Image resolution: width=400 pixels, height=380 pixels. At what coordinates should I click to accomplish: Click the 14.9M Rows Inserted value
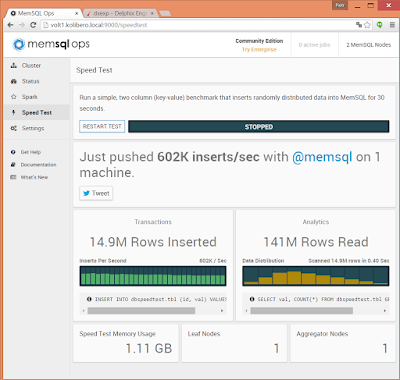153,242
